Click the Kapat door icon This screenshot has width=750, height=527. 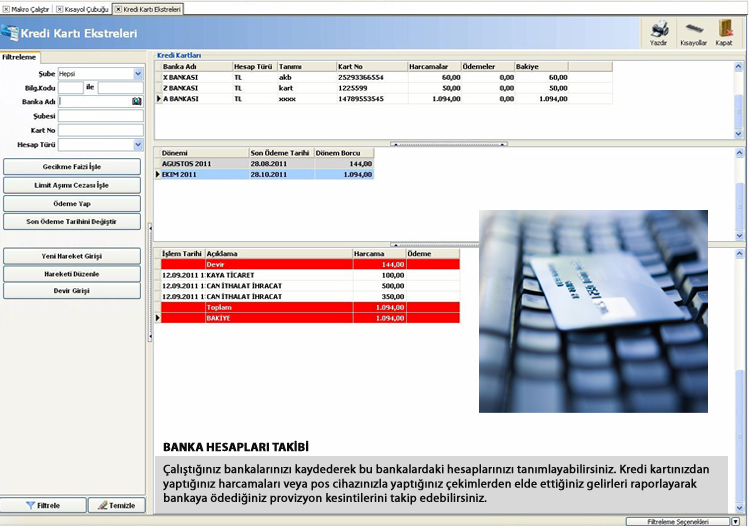724,30
